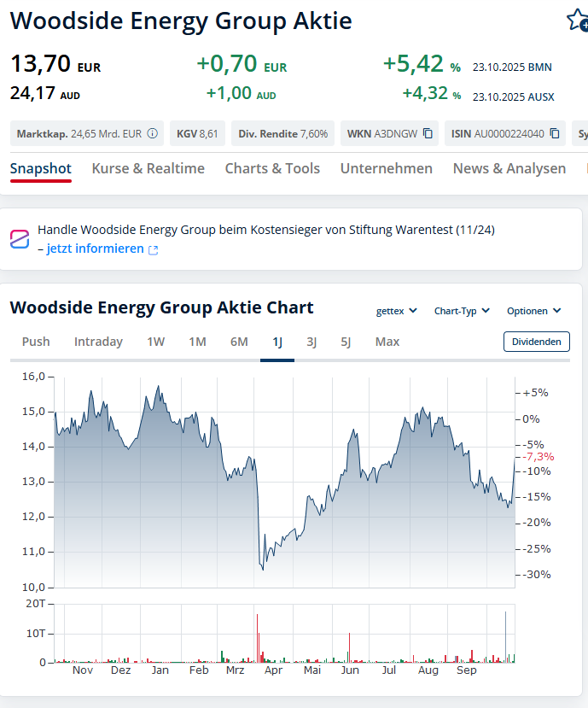Switch to Kurse & Realtime tab

(148, 168)
